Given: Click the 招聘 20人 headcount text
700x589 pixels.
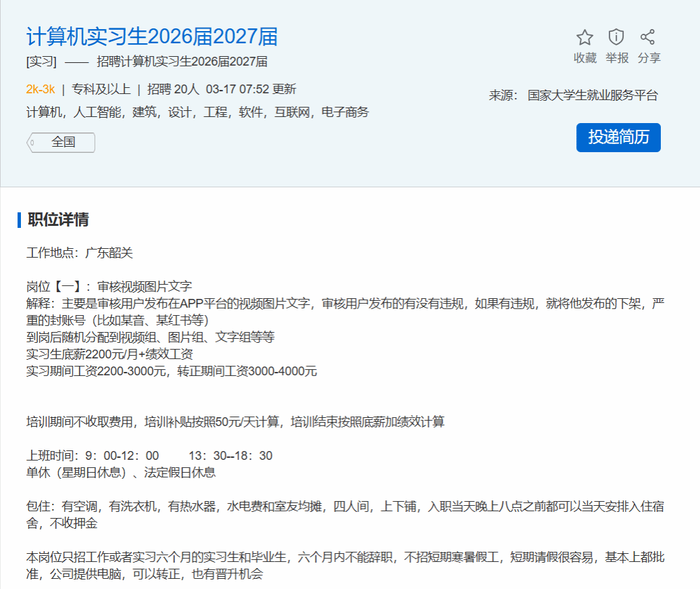Looking at the screenshot, I should [x=173, y=89].
